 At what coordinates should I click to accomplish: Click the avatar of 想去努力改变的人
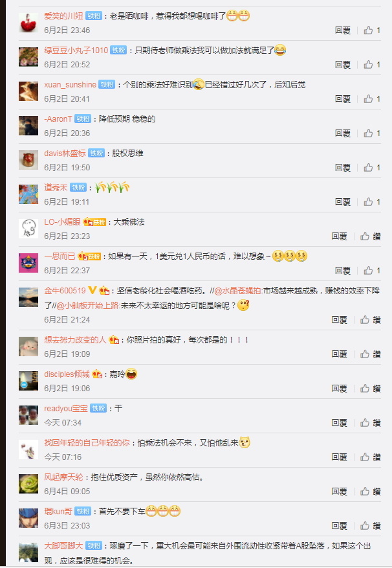(x=28, y=346)
